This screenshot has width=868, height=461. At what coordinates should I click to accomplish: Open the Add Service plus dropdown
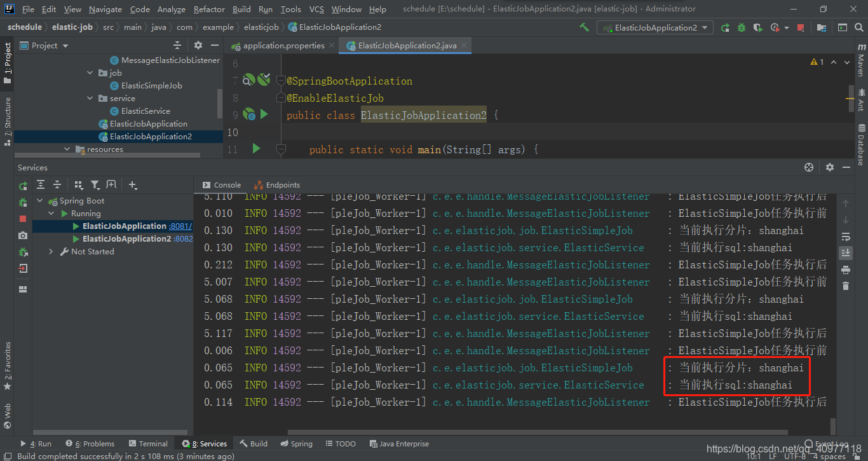point(132,185)
